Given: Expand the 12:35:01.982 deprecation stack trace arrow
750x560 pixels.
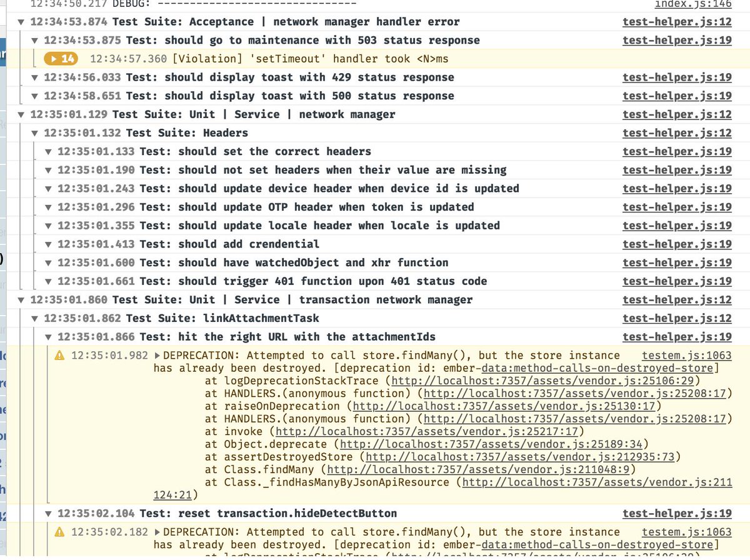Looking at the screenshot, I should [x=157, y=356].
